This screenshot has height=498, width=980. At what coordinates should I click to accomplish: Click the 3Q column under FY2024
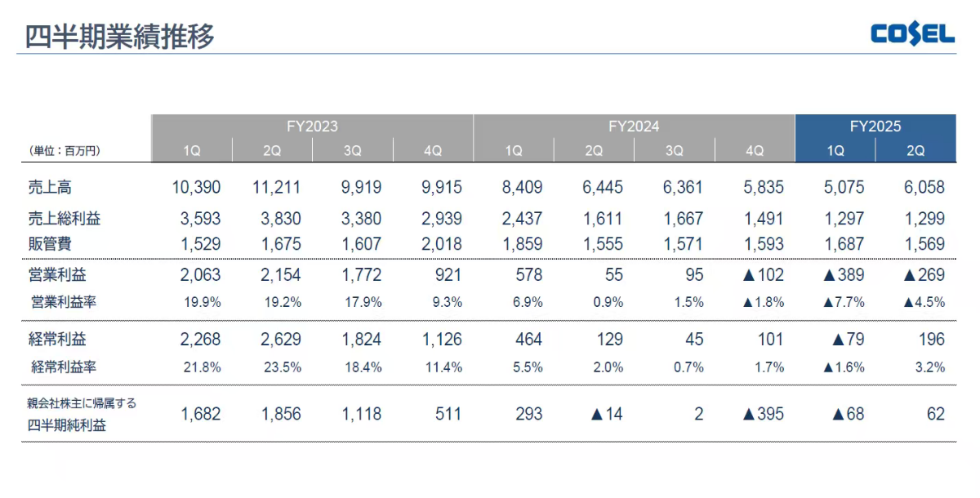point(674,150)
